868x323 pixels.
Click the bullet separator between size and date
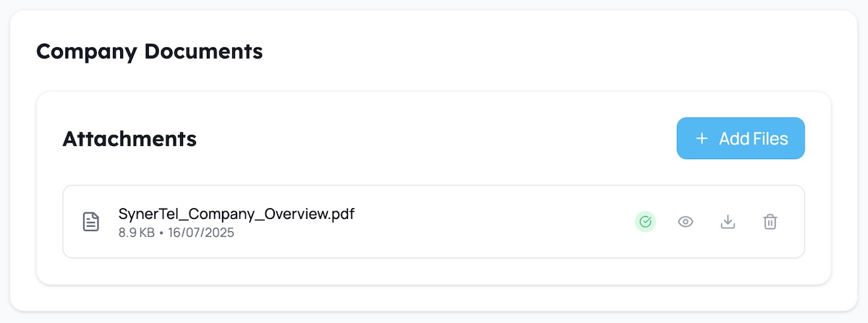[x=163, y=233]
